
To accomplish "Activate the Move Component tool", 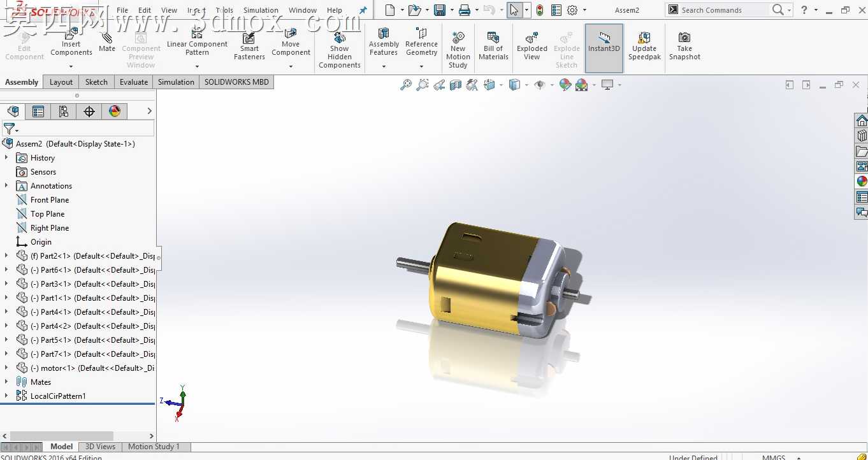I will tap(291, 43).
